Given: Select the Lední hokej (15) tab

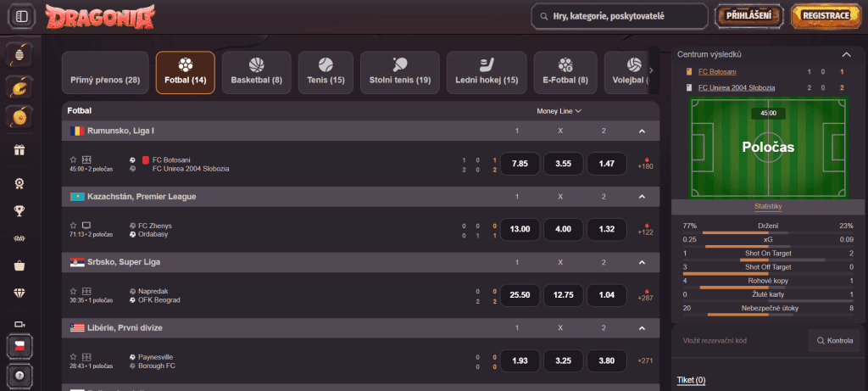Looking at the screenshot, I should (x=487, y=72).
